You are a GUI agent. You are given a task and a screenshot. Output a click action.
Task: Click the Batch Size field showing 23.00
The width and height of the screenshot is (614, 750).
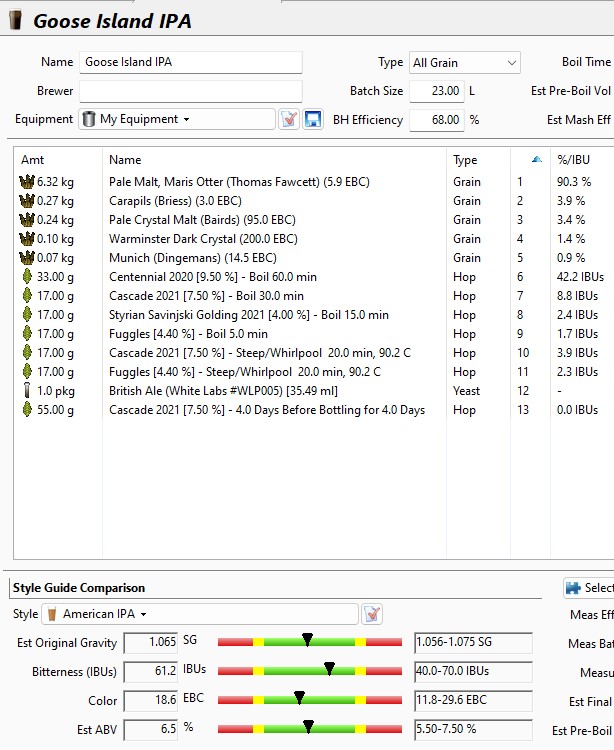(436, 91)
